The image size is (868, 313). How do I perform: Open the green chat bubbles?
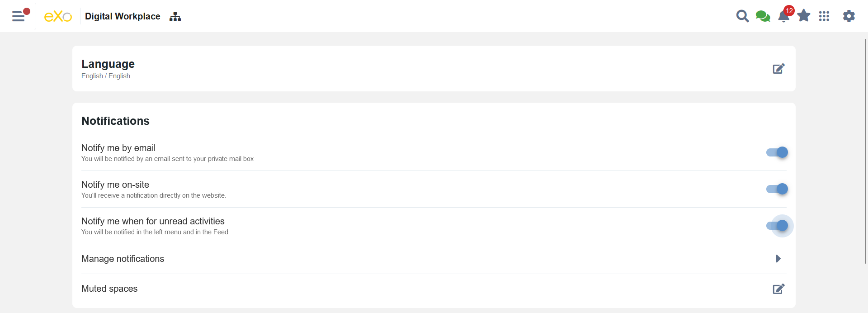click(763, 16)
